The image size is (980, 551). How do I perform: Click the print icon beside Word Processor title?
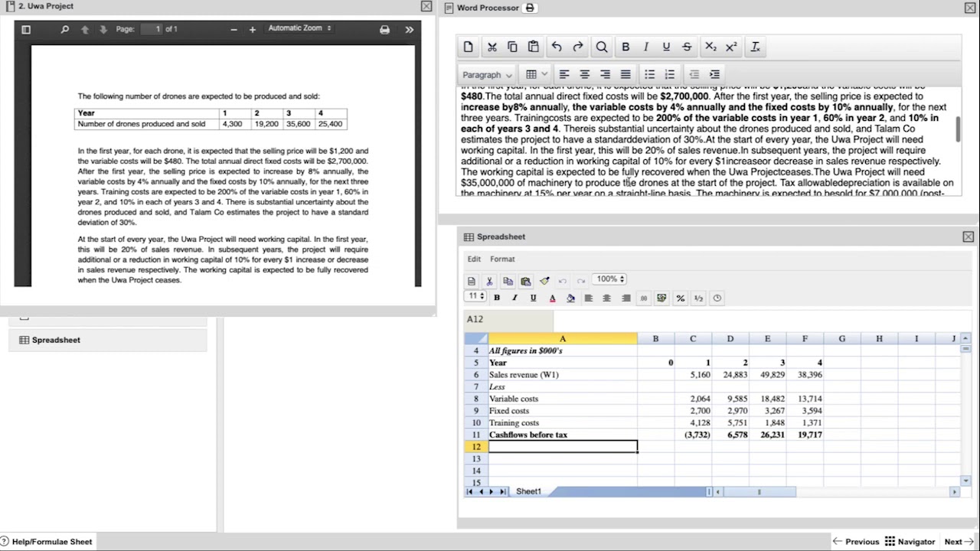529,8
